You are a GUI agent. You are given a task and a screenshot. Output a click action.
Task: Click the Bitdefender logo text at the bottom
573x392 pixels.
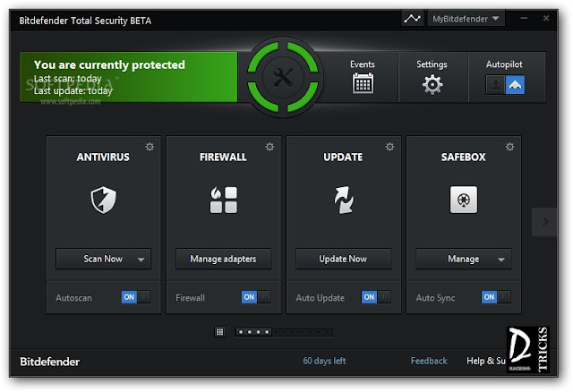click(x=50, y=362)
